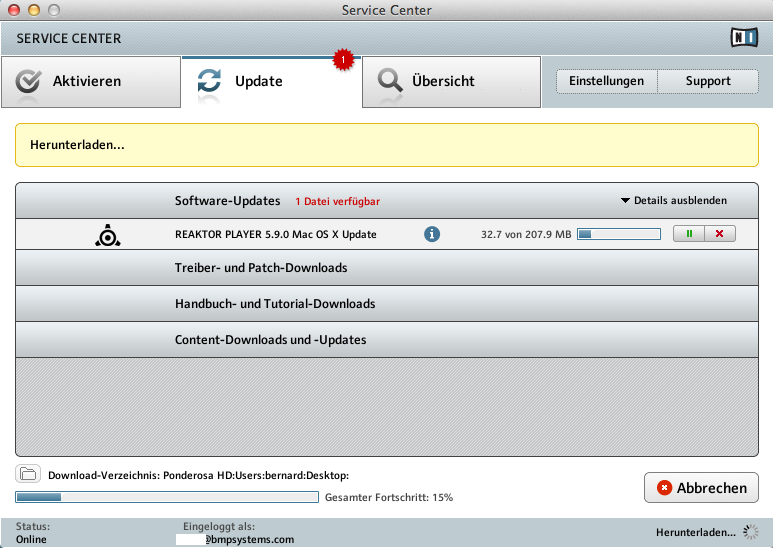Click the Abbrechen button
This screenshot has width=773, height=548.
701,488
